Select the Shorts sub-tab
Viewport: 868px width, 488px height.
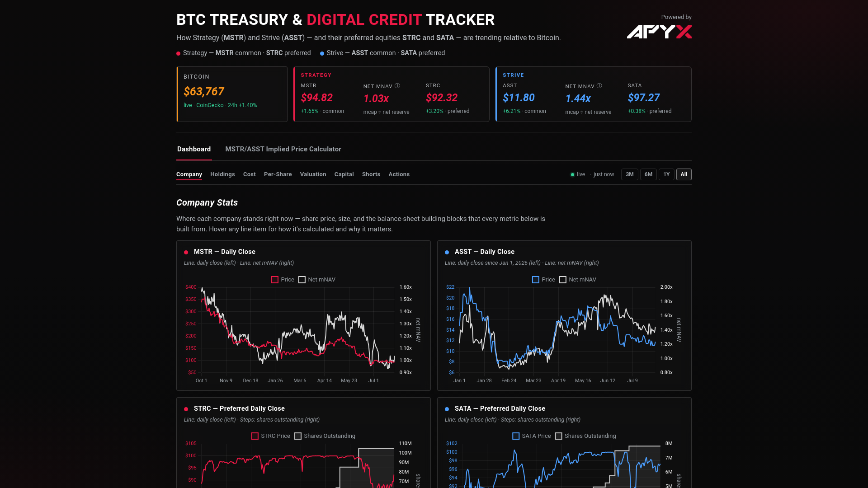[371, 174]
